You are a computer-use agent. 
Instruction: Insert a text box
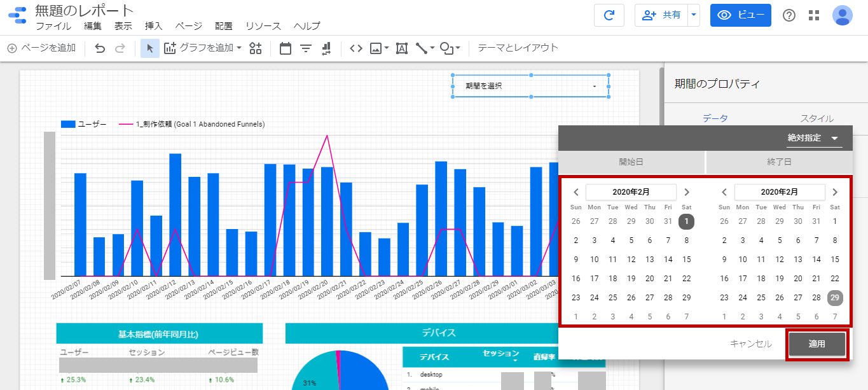(402, 48)
